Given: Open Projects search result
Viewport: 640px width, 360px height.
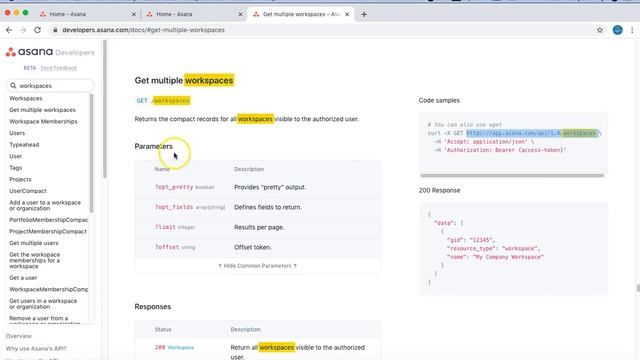Looking at the screenshot, I should 20,179.
